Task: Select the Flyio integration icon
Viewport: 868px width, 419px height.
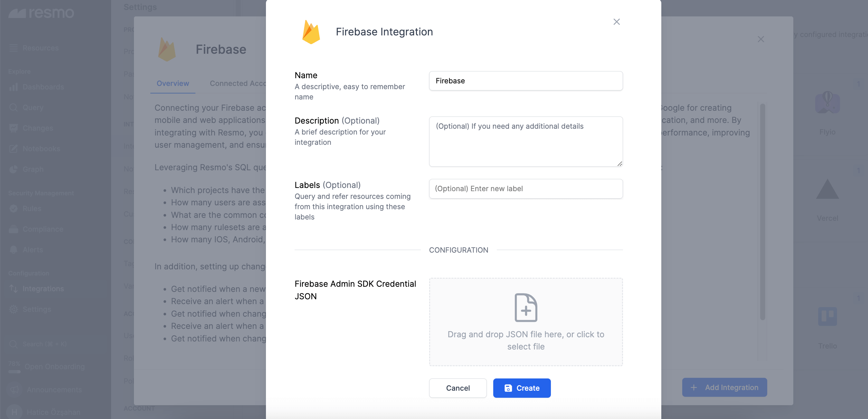Action: pyautogui.click(x=827, y=103)
